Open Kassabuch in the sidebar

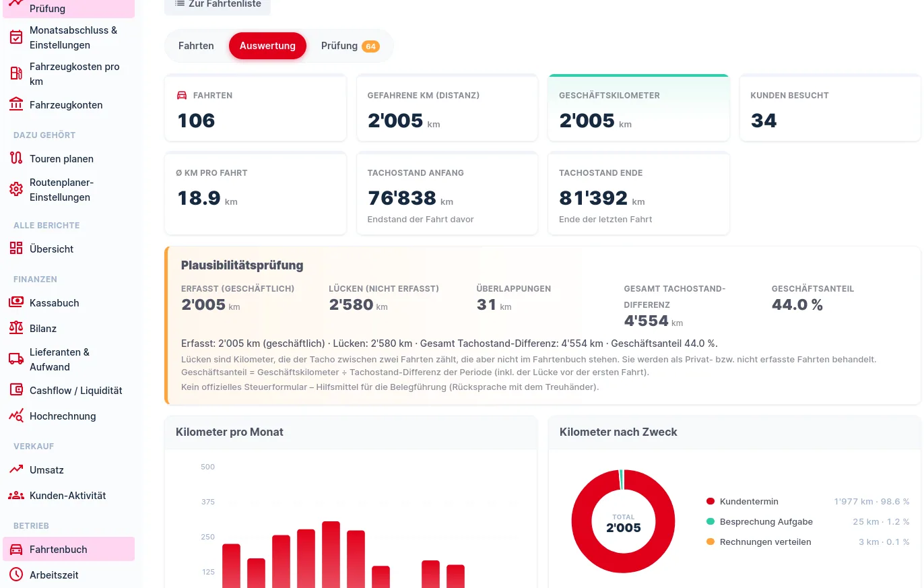point(69,302)
